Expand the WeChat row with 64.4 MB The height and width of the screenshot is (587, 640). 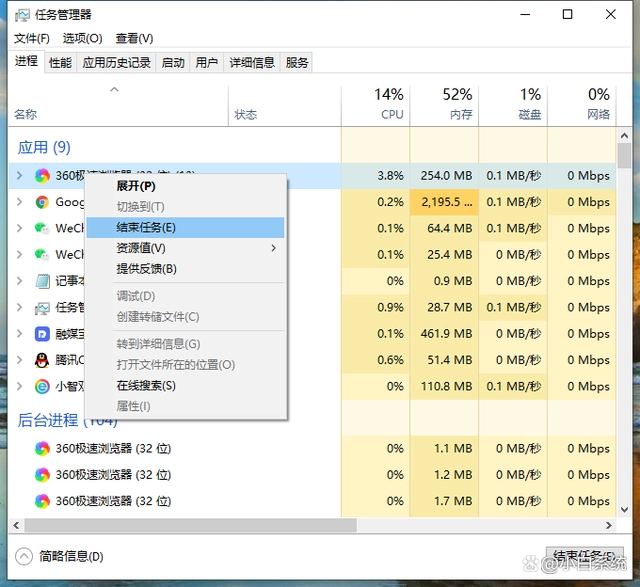tap(19, 228)
